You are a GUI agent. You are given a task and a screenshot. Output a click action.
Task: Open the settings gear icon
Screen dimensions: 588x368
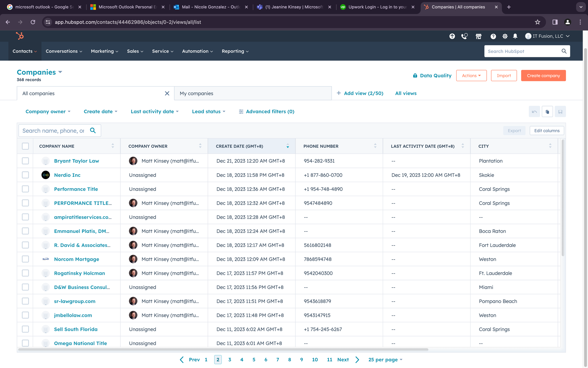[505, 36]
